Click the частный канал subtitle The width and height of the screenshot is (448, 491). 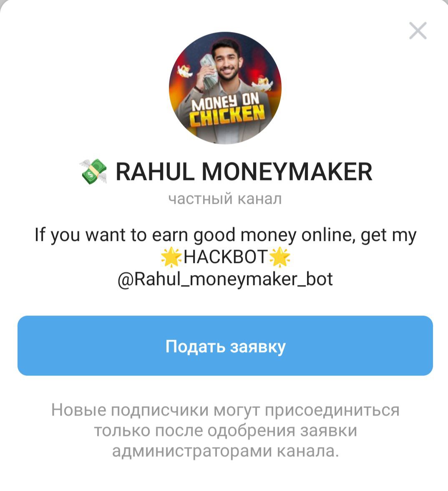pyautogui.click(x=225, y=199)
